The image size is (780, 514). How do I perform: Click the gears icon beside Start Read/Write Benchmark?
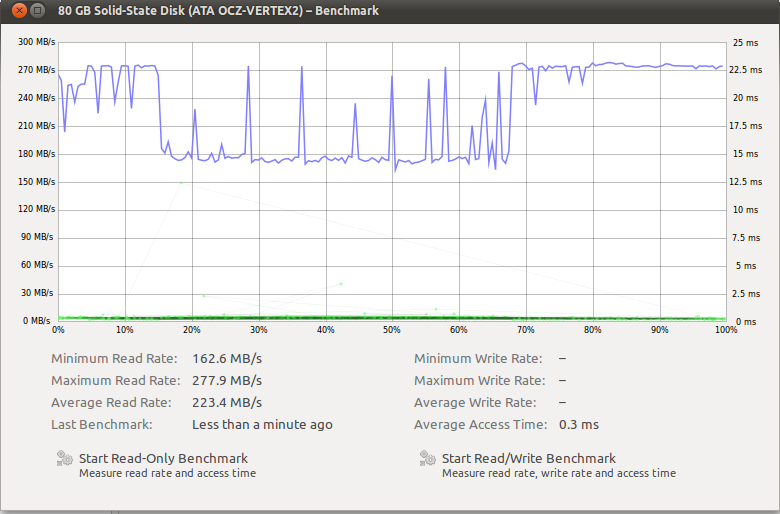(428, 458)
